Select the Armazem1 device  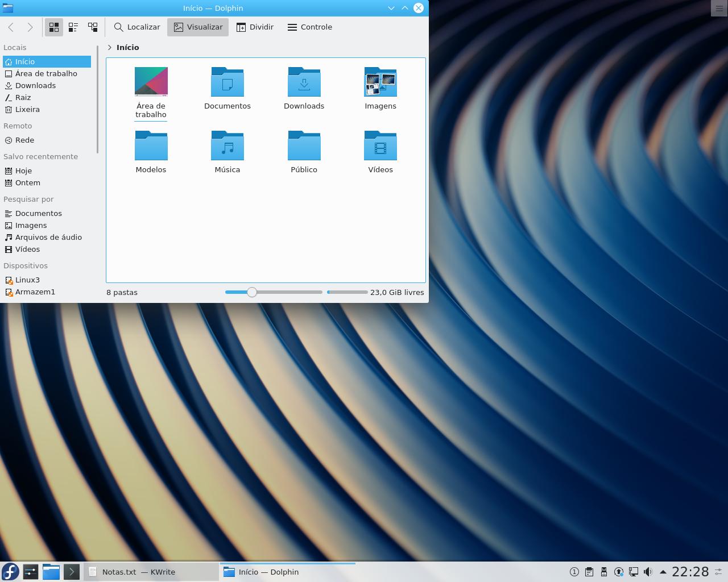(35, 292)
